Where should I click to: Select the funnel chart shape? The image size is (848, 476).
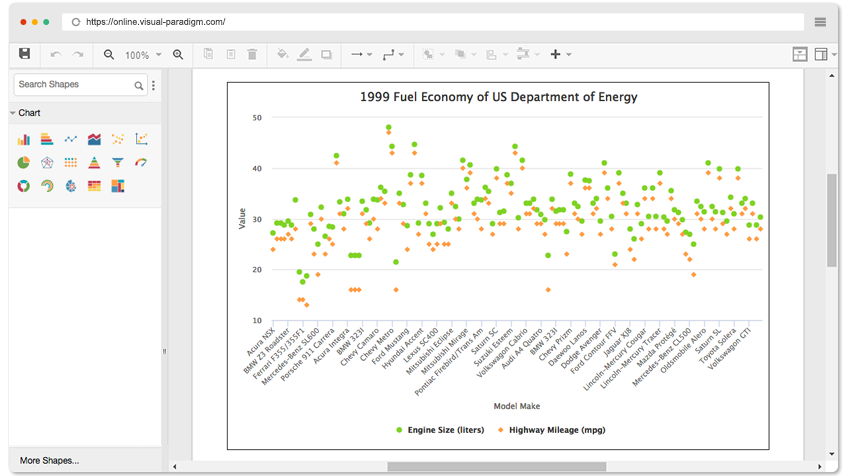click(118, 163)
